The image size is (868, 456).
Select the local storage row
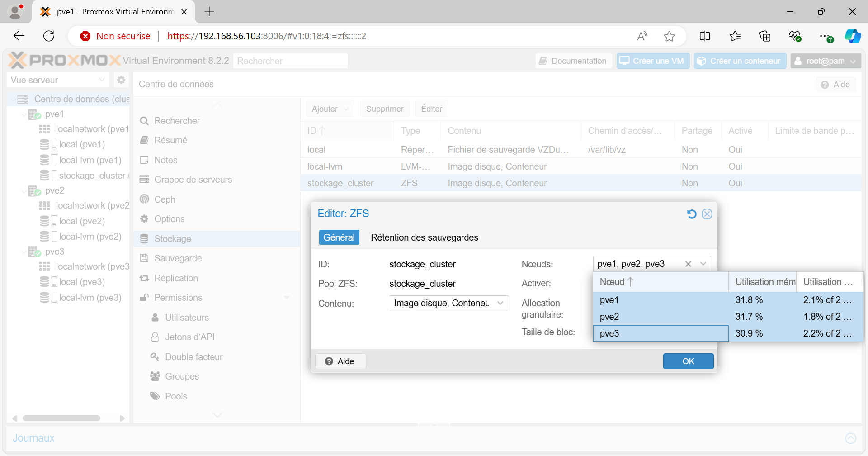tap(580, 150)
